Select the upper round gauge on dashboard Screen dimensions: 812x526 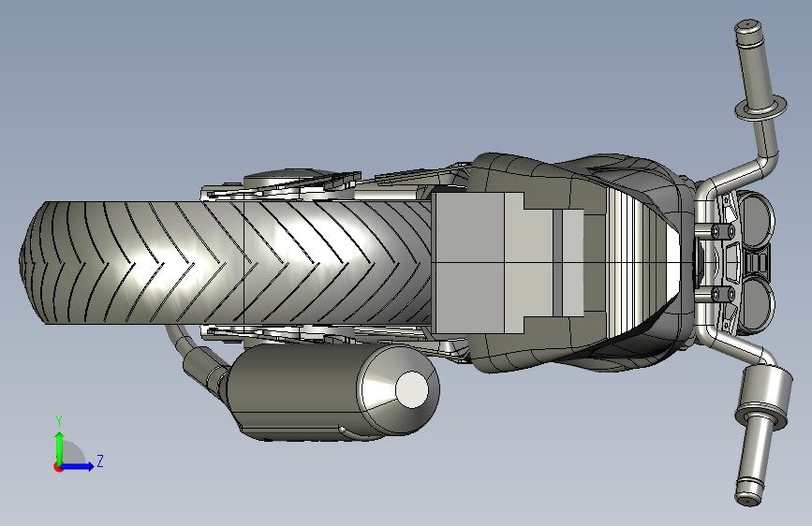(757, 220)
